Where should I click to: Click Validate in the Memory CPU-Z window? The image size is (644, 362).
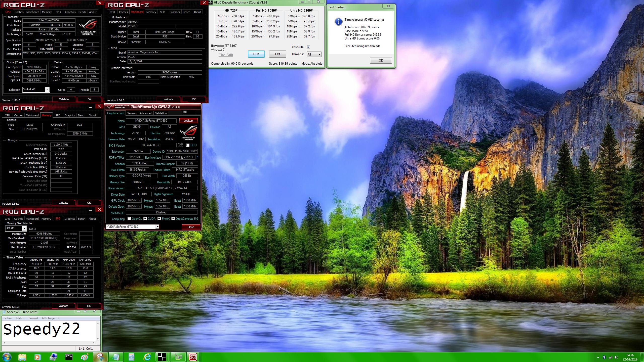pos(63,203)
